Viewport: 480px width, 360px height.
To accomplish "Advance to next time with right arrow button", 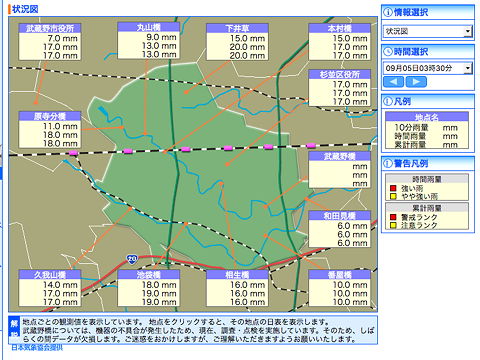I will pos(416,82).
